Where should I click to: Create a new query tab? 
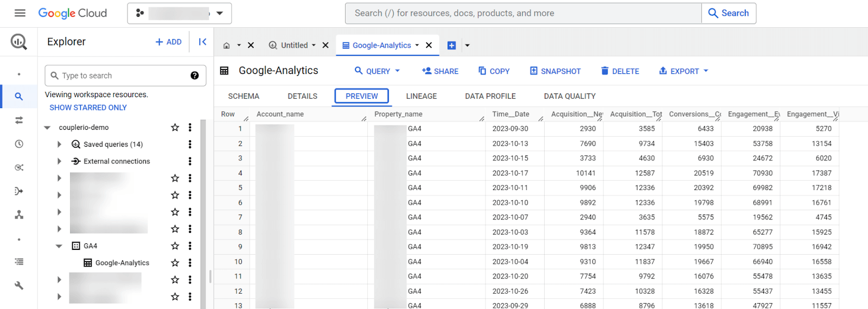[x=451, y=46]
